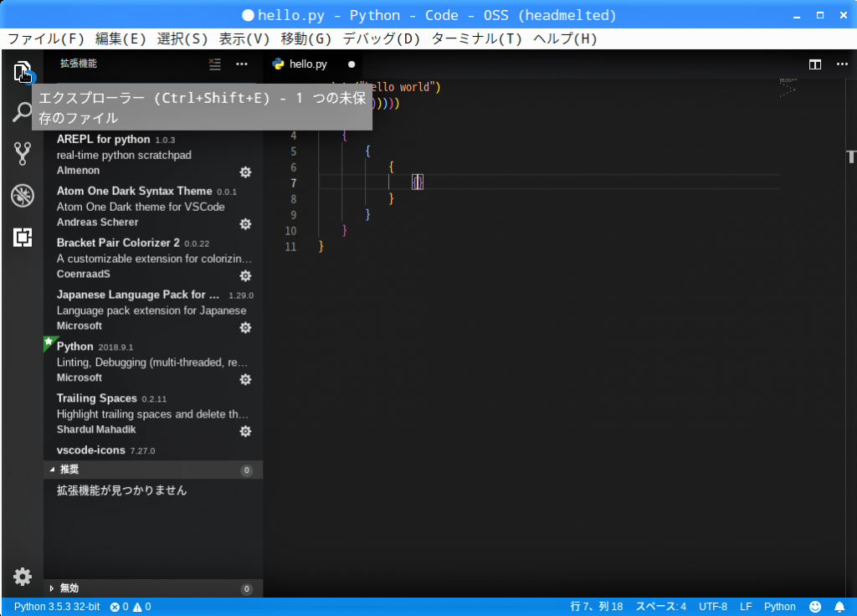
Task: Select Trailing Spaces extension
Action: [x=154, y=414]
